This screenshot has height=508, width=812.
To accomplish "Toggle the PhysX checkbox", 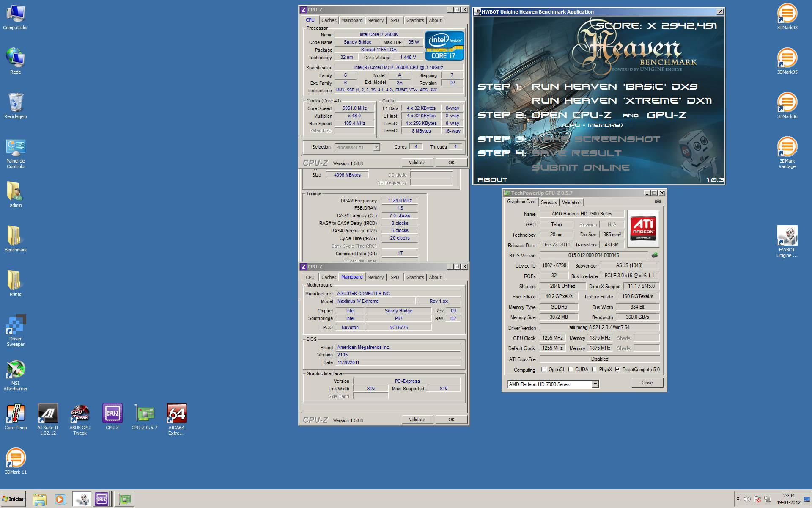I will 594,370.
